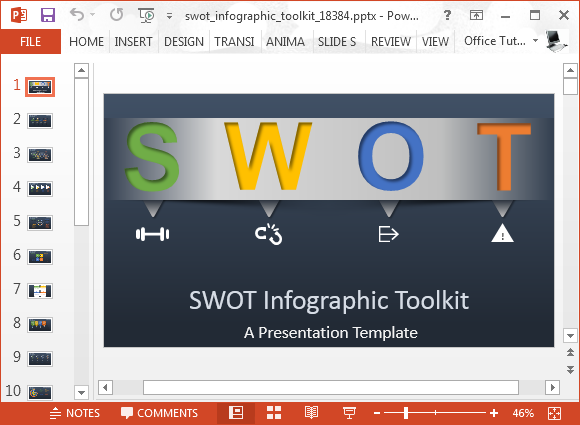This screenshot has height=425, width=580.
Task: Select slide 9 thumbnail
Action: coord(40,358)
